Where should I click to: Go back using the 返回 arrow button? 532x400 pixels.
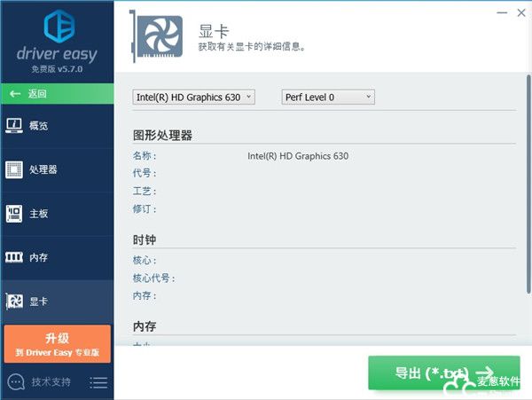pos(58,94)
